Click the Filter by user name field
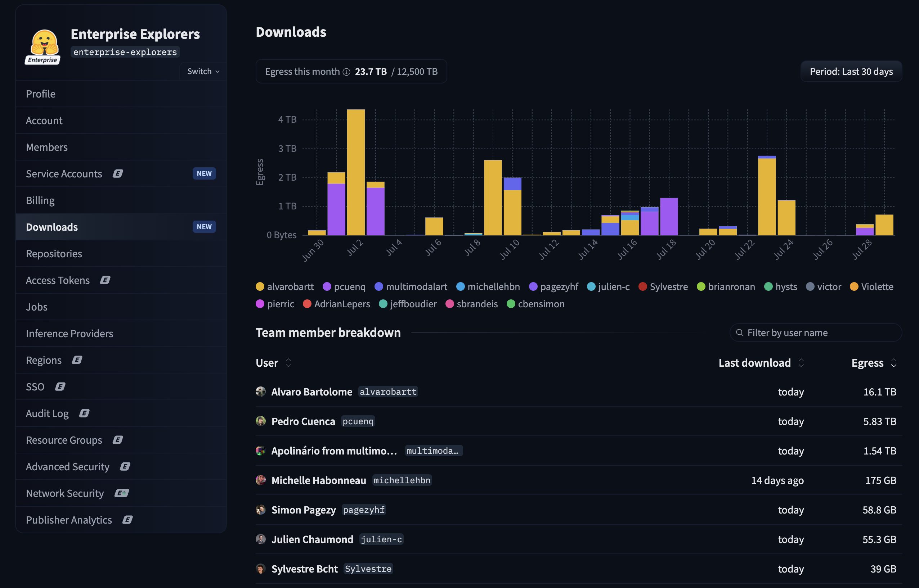Image resolution: width=919 pixels, height=588 pixels. pyautogui.click(x=816, y=333)
